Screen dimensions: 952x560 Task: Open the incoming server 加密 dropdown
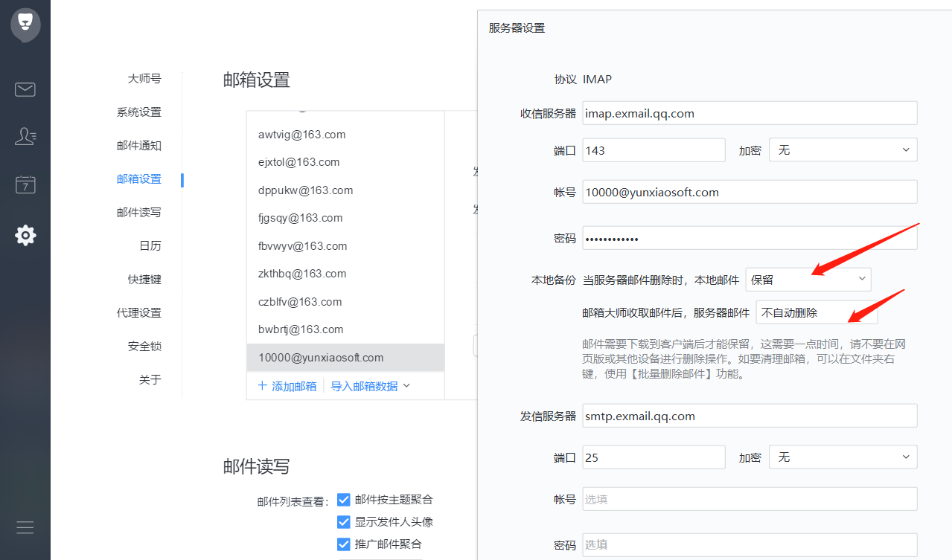(x=843, y=149)
